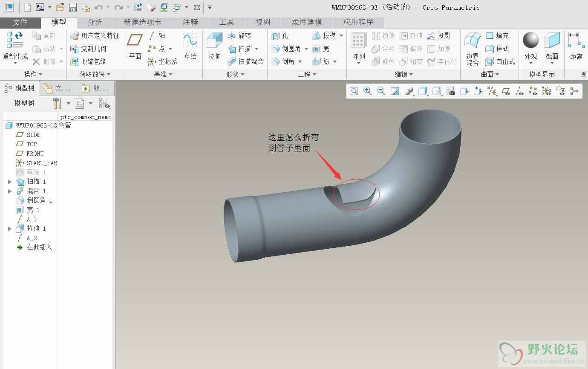
Task: Open the 形状 group dropdown
Action: (x=235, y=74)
